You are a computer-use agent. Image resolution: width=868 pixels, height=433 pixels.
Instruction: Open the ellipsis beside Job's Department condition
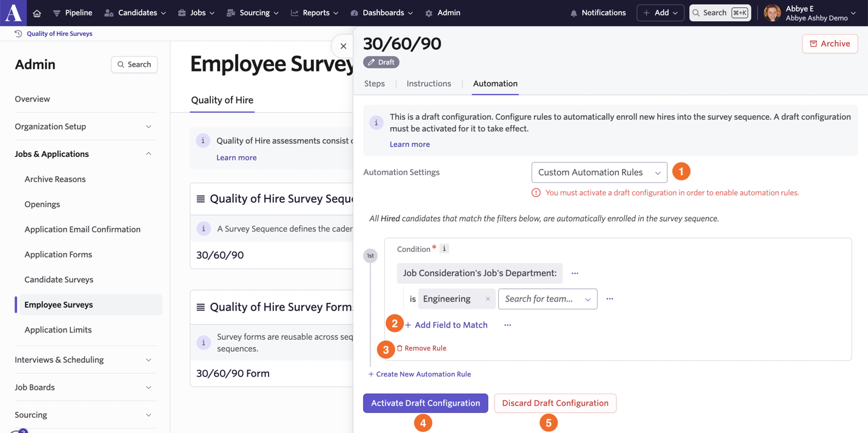point(575,273)
